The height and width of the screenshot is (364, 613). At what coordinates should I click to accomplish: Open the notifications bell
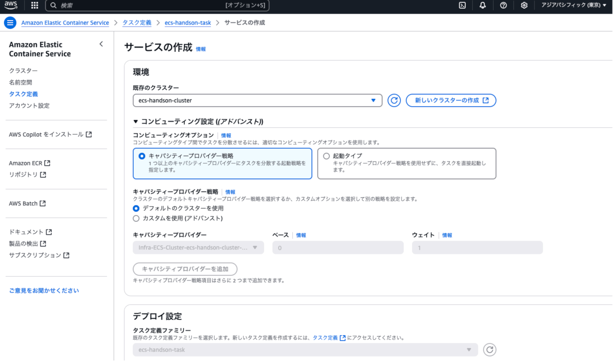point(483,5)
